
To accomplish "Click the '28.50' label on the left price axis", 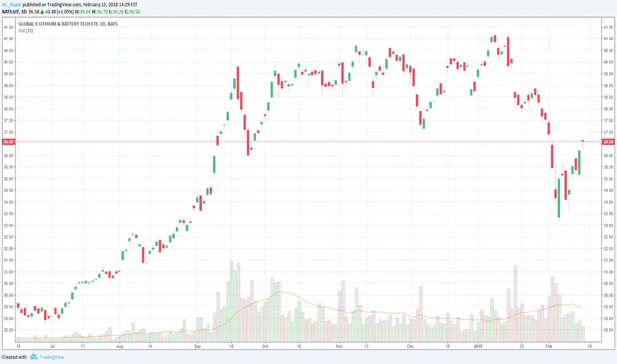I will [x=8, y=330].
